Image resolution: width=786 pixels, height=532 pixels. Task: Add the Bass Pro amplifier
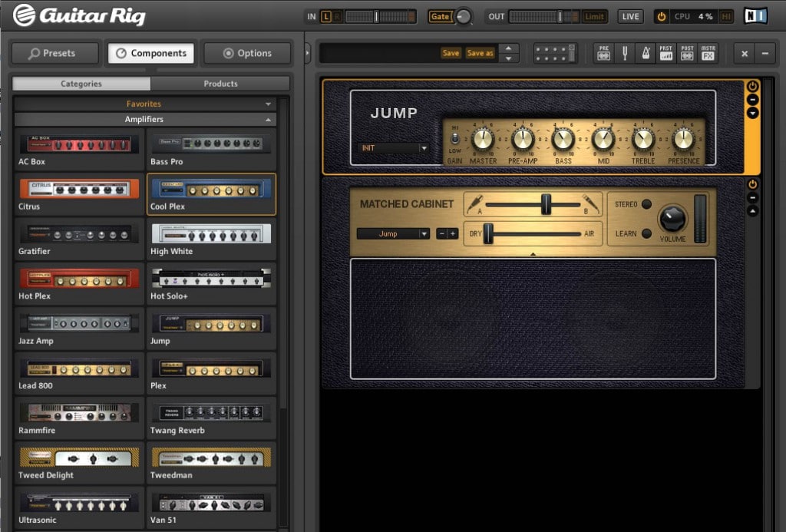211,150
